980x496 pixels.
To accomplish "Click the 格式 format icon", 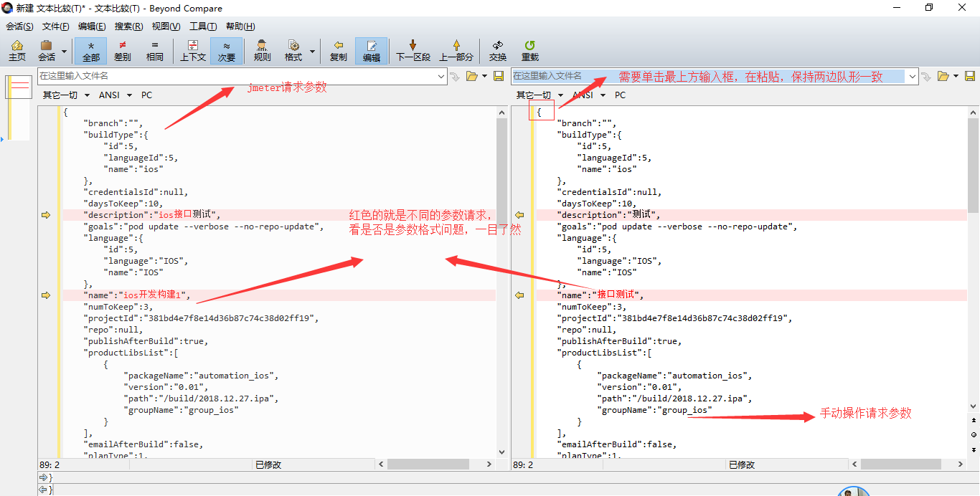I will 293,51.
